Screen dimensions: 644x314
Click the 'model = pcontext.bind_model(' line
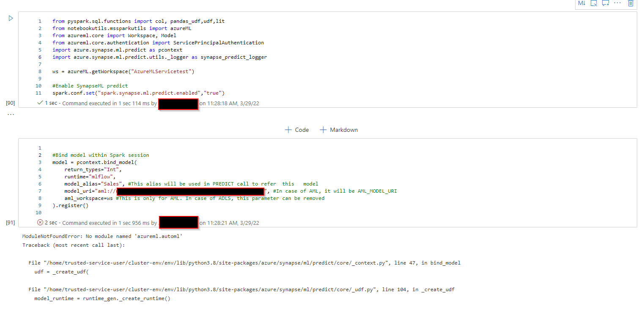coord(95,162)
